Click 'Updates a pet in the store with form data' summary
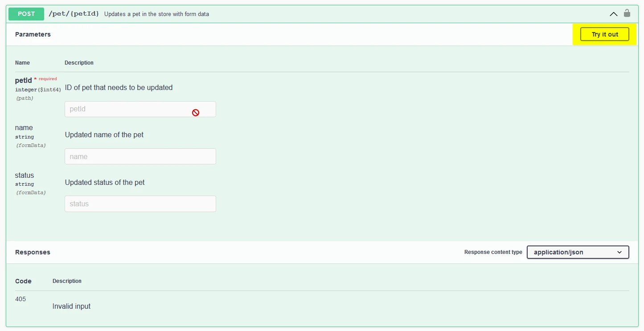Image resolution: width=644 pixels, height=331 pixels. [x=156, y=14]
